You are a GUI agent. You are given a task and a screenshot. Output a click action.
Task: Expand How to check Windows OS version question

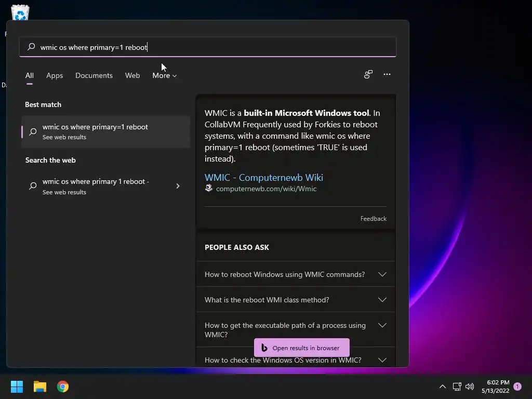click(295, 360)
